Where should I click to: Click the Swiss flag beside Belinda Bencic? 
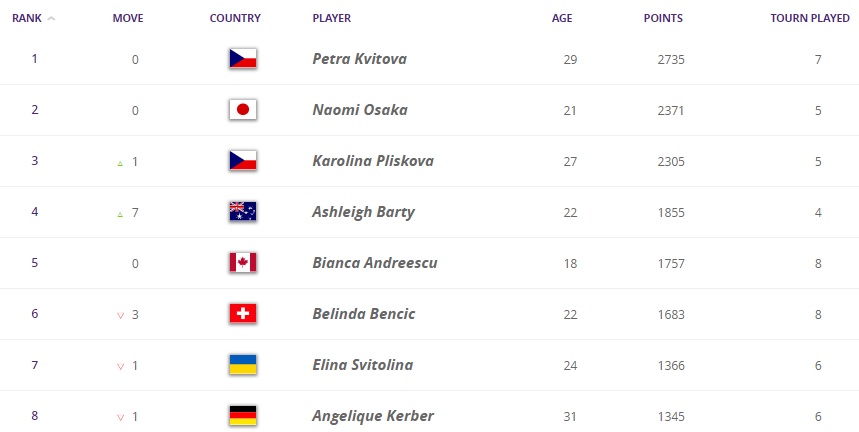[x=243, y=314]
